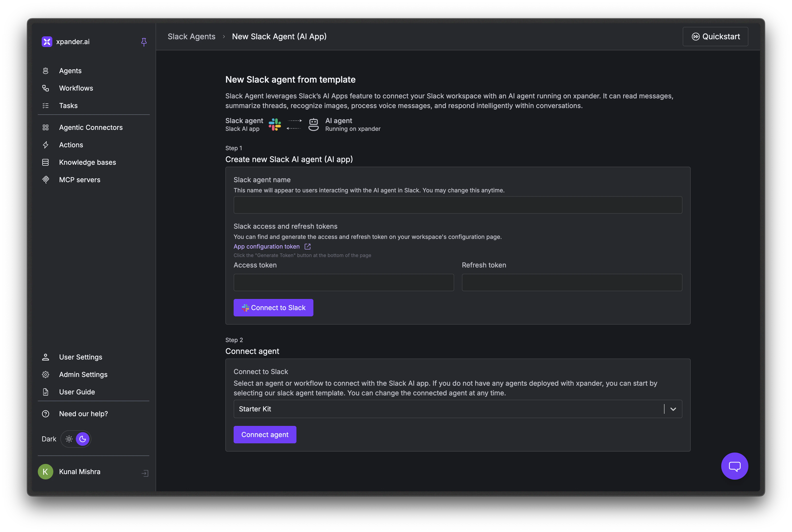Click the Tasks checklist icon
Viewport: 792px width, 532px height.
click(x=46, y=106)
